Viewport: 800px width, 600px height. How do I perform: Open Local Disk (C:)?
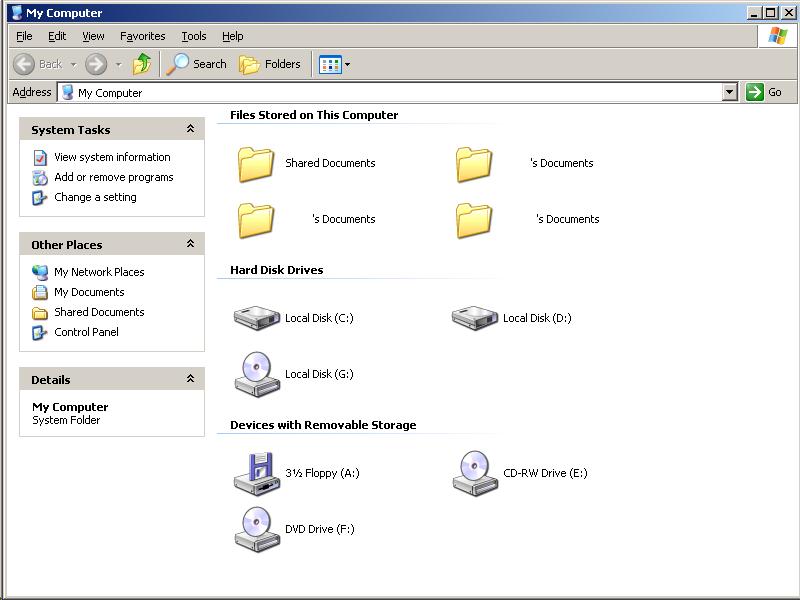click(257, 318)
